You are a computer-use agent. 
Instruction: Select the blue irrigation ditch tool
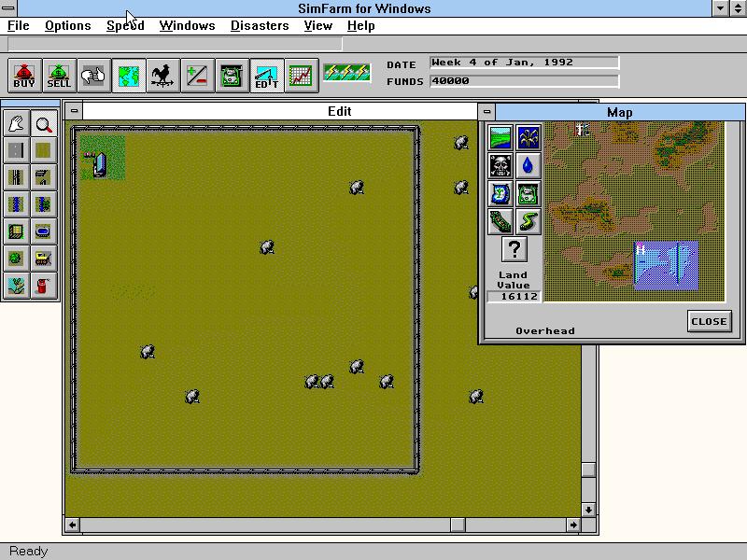pos(17,204)
